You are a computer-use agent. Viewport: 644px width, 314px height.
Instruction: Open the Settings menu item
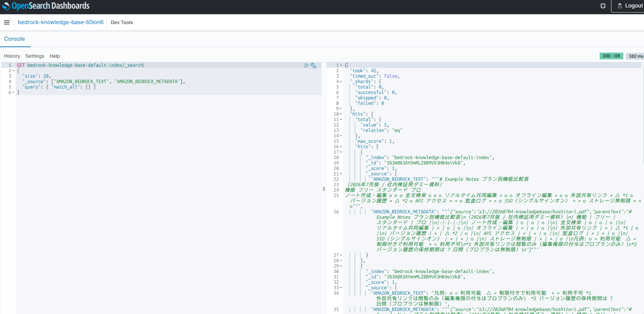[35, 56]
